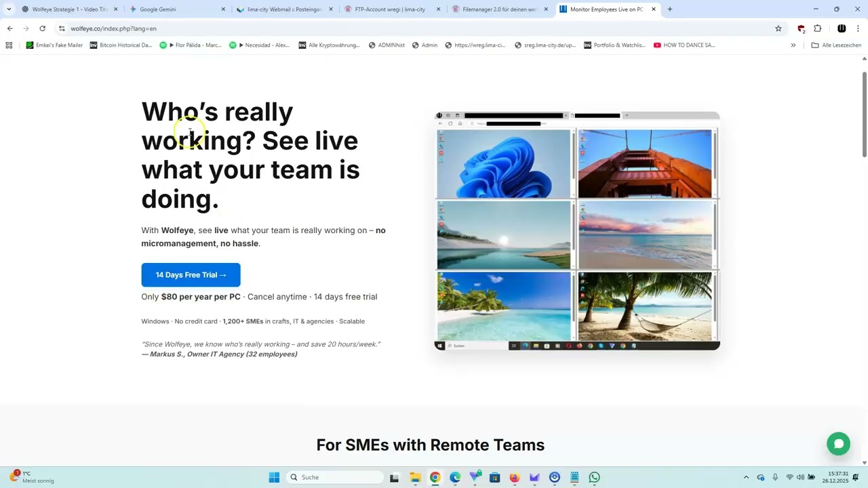Open the notifications bell icon
868x488 pixels.
click(856, 477)
